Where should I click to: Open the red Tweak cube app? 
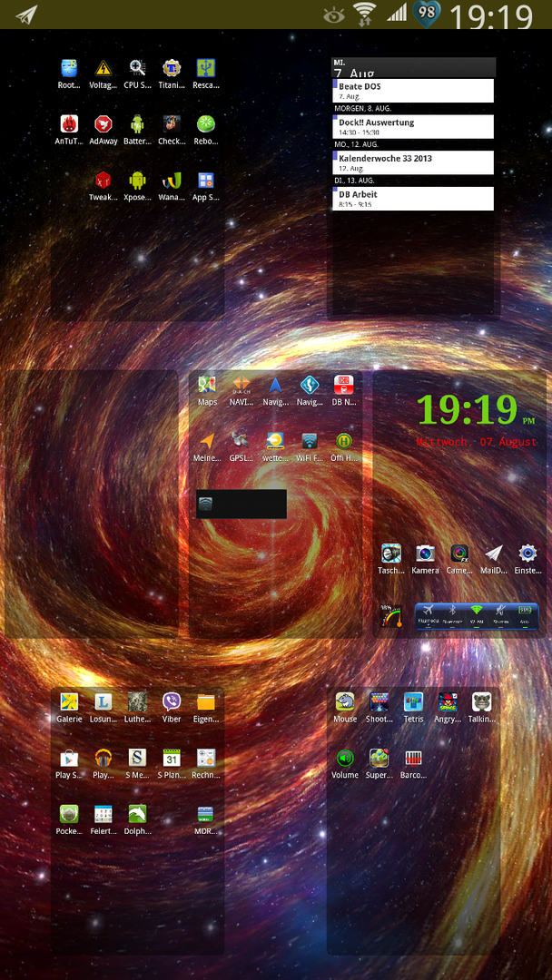tap(103, 180)
